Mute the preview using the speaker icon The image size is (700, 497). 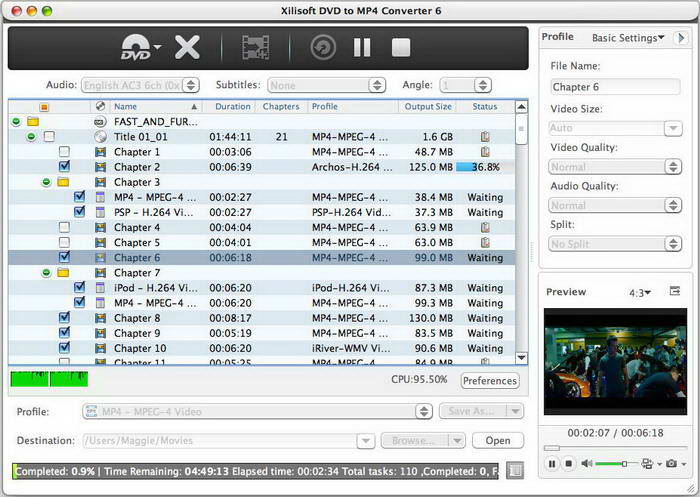click(x=586, y=464)
